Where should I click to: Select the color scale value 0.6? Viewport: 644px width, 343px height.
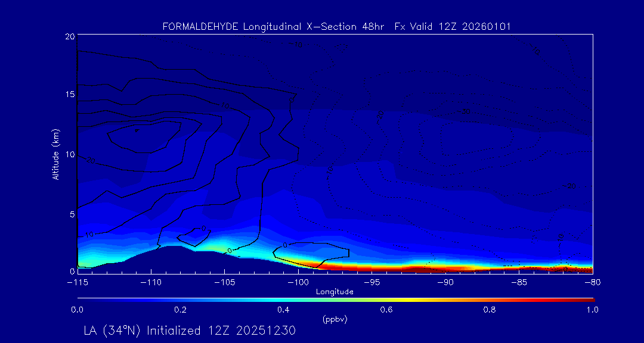[386, 310]
